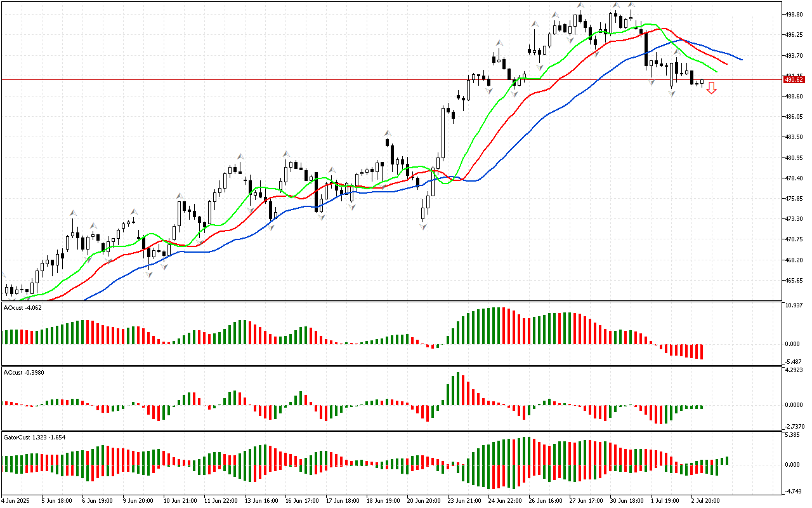Click the 23 Jun 21:00 time axis label
Viewport: 812px width, 508px height.
point(464,500)
